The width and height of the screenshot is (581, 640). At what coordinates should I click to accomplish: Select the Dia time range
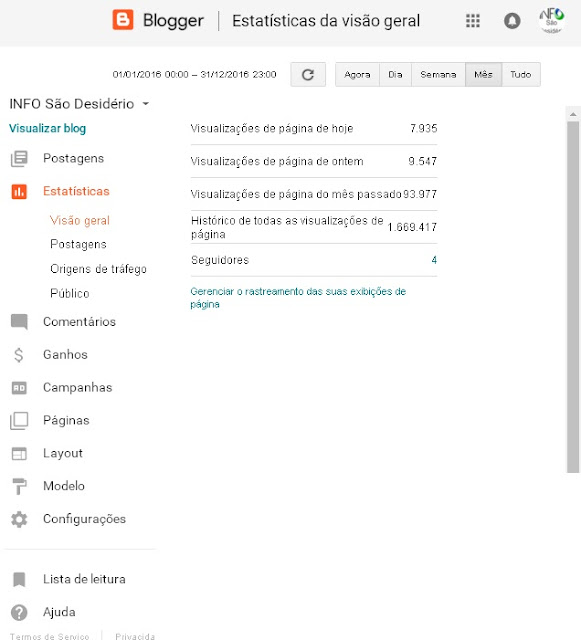pyautogui.click(x=395, y=74)
